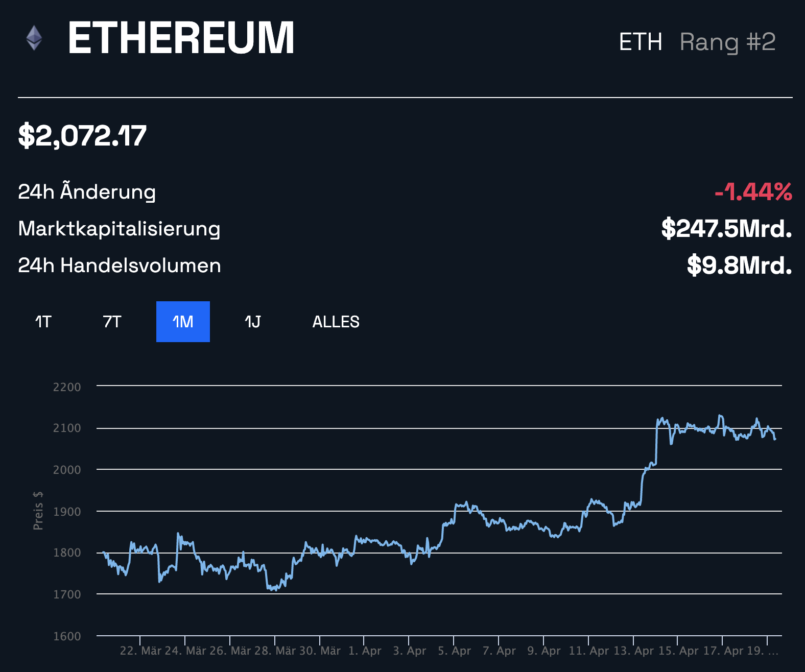This screenshot has width=805, height=672.
Task: Show the 1J yearly chart
Action: pos(252,322)
